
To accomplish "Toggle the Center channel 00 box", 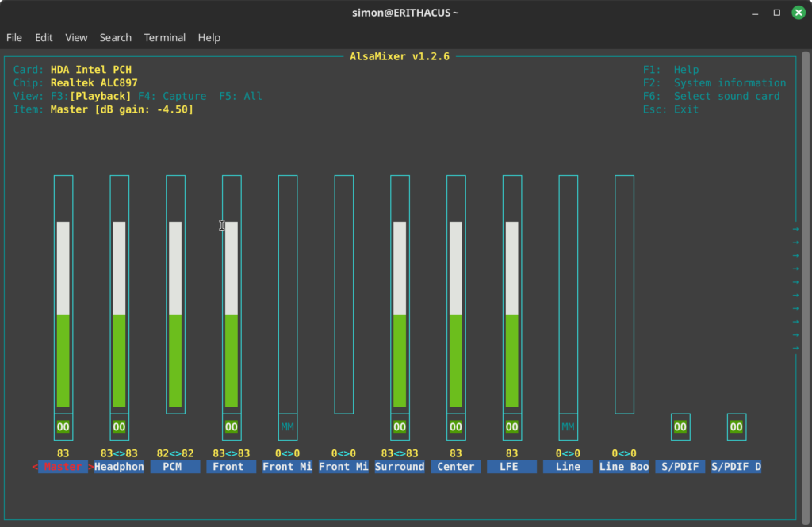I will [456, 426].
